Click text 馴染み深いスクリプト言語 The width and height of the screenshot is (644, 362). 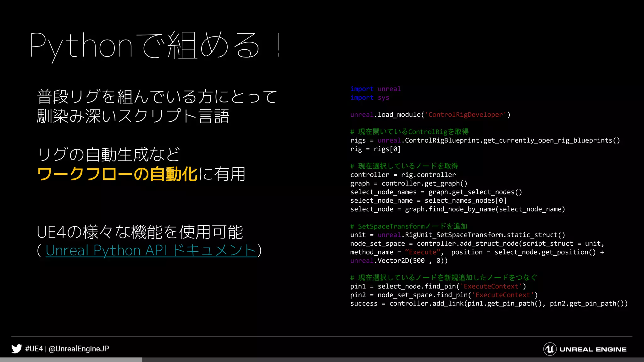pyautogui.click(x=133, y=116)
